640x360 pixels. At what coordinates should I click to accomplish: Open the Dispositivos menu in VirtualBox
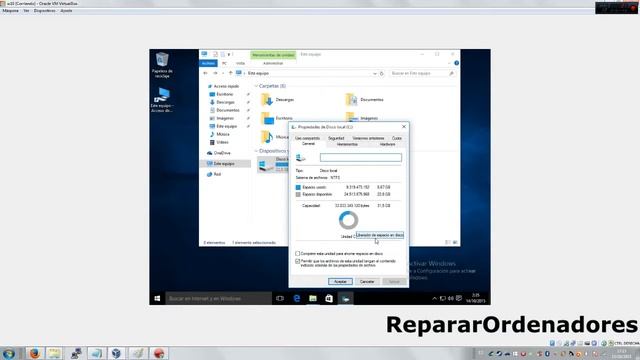pos(44,11)
